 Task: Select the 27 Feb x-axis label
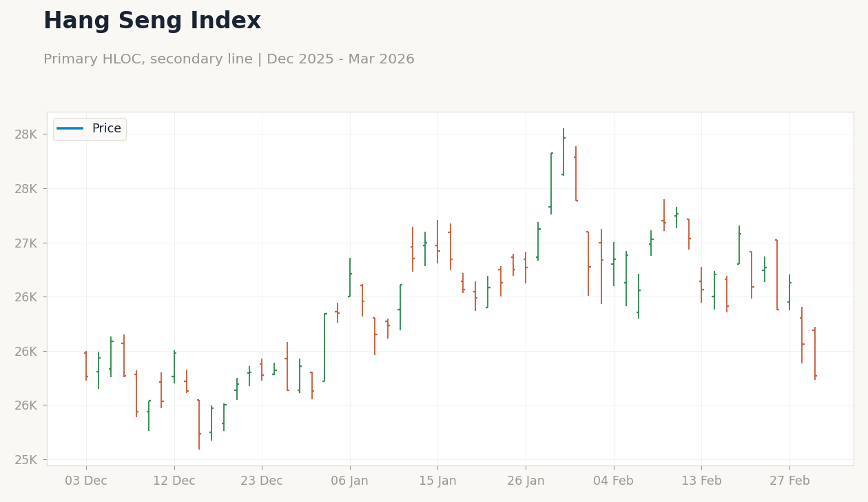pyautogui.click(x=789, y=481)
